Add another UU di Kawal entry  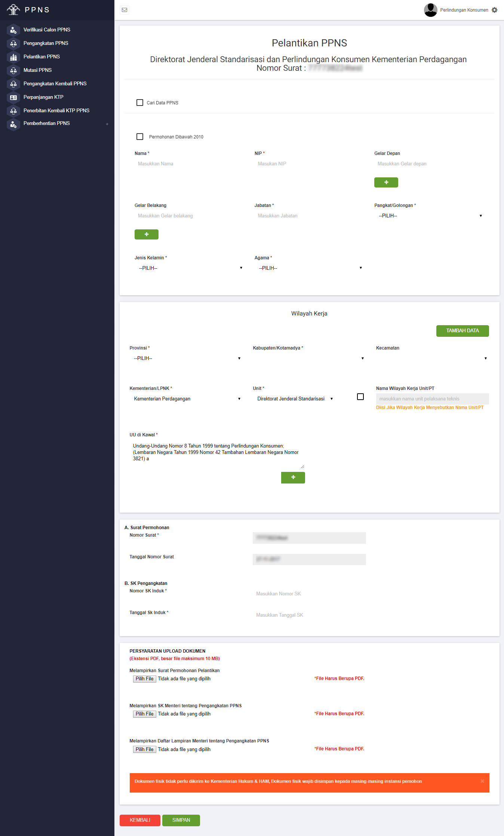point(293,478)
